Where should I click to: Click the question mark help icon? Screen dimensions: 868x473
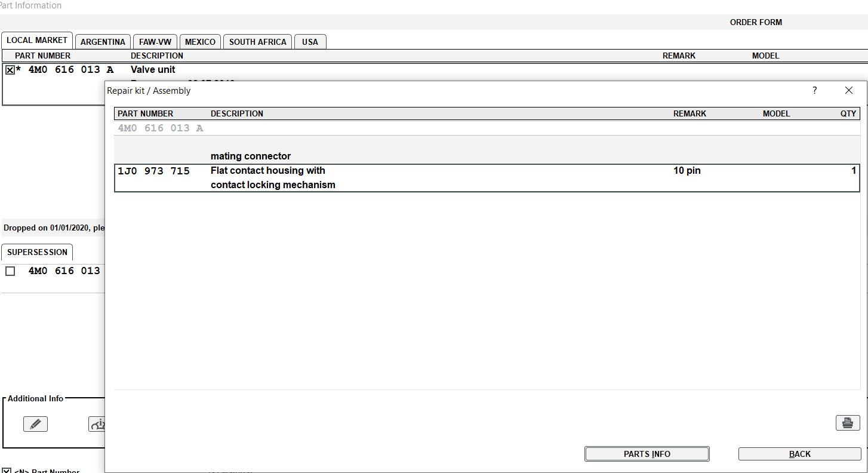coord(814,91)
